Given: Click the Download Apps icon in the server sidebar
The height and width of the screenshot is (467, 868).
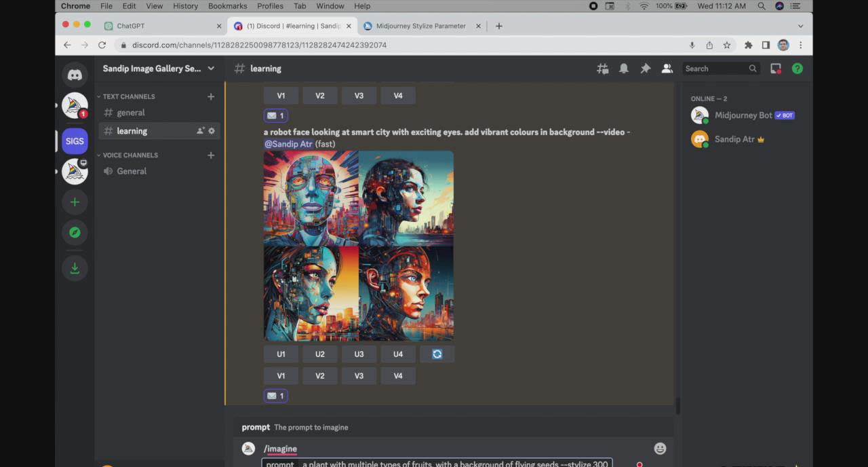Looking at the screenshot, I should 75,268.
